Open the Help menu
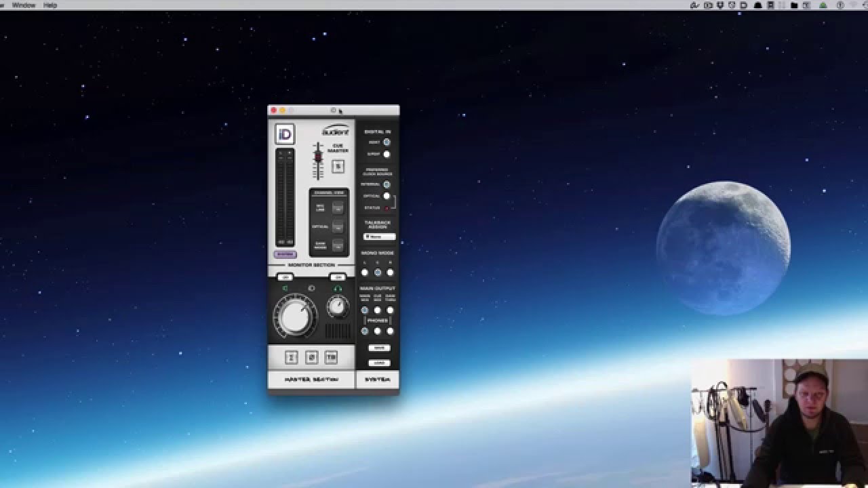868x488 pixels. pos(50,5)
